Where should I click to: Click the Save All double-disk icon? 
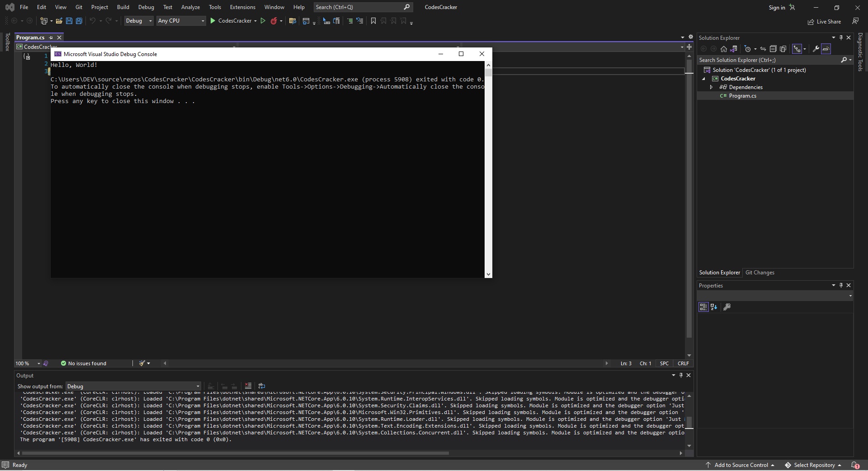(79, 21)
